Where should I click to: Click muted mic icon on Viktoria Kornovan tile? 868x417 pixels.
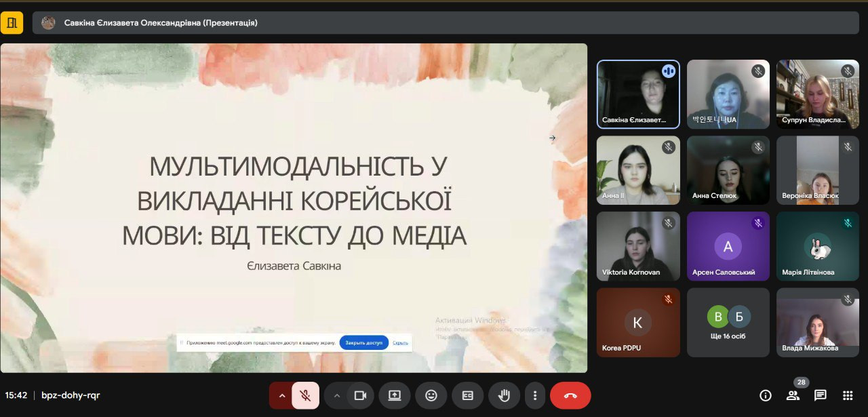[x=669, y=222]
